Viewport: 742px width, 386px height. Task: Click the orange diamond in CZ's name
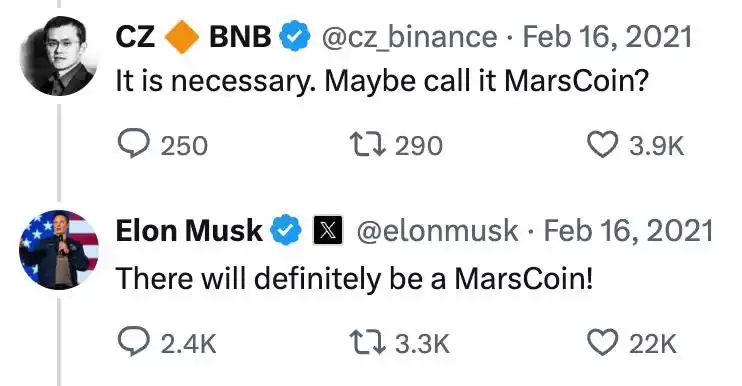[182, 37]
